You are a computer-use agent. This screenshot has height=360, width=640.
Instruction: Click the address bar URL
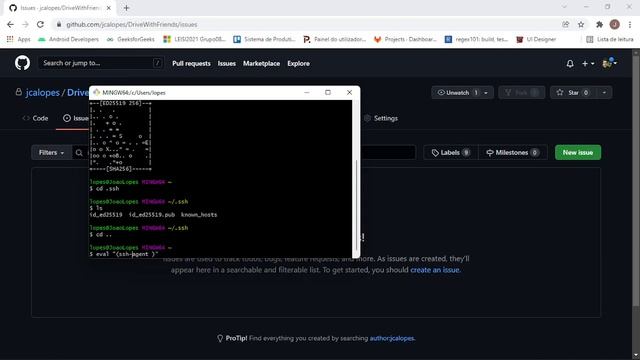(x=131, y=24)
